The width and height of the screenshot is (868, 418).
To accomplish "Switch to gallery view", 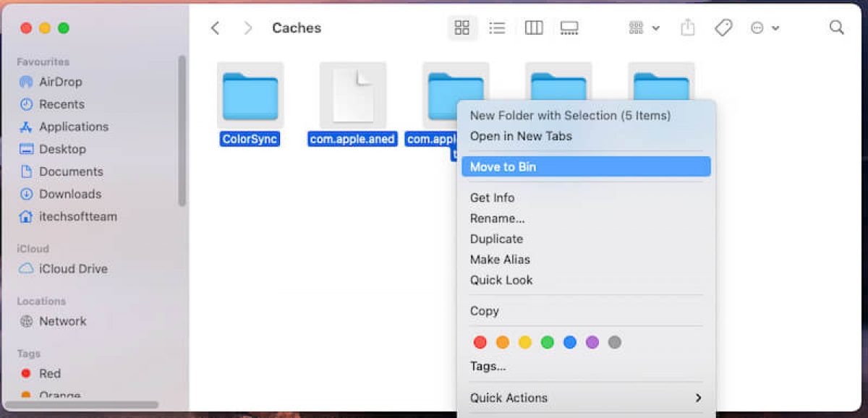I will 569,27.
